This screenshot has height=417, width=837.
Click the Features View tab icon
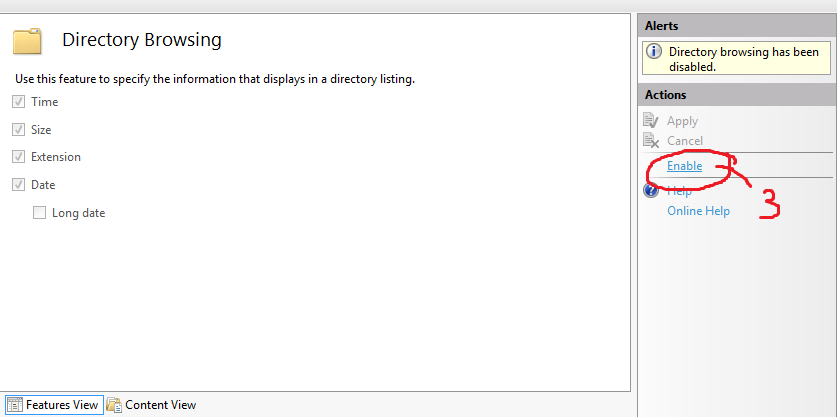(15, 405)
